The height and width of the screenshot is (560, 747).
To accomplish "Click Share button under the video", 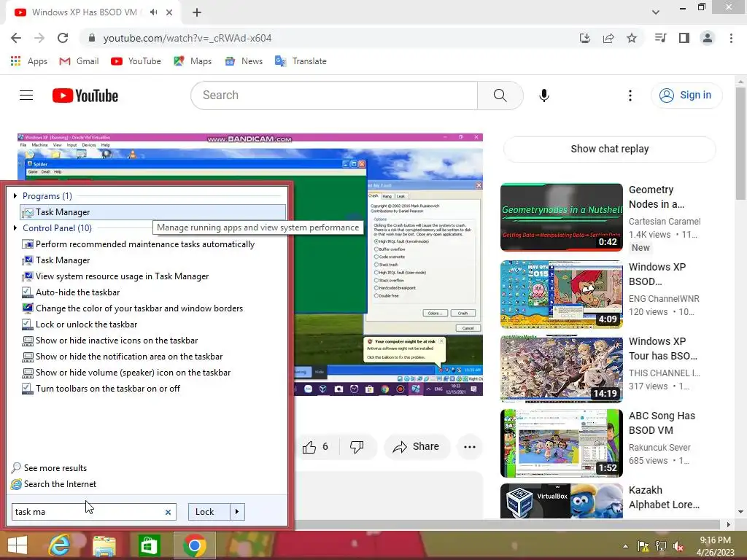I will pyautogui.click(x=416, y=447).
